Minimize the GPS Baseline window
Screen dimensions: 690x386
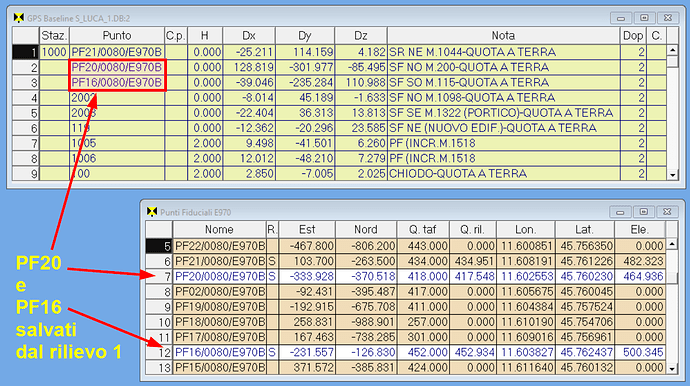pos(621,18)
